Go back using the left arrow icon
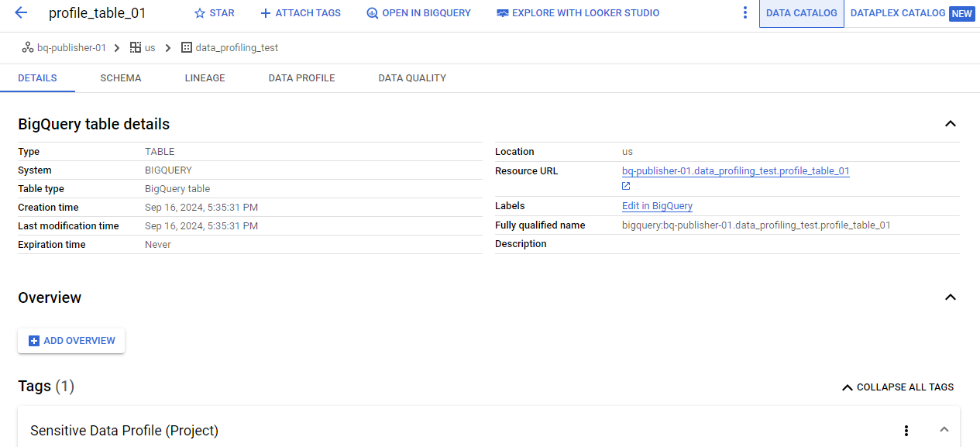Image resolution: width=980 pixels, height=447 pixels. (x=21, y=13)
